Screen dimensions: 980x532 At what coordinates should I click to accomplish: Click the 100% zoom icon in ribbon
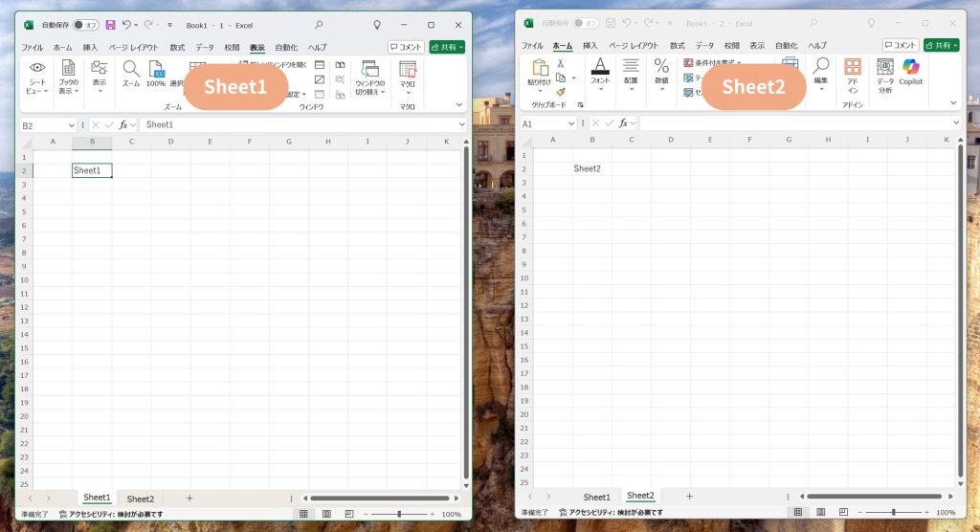pos(156,73)
